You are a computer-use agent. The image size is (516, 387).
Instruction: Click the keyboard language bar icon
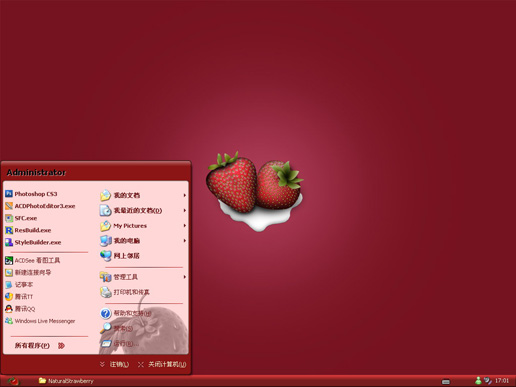tap(446, 381)
